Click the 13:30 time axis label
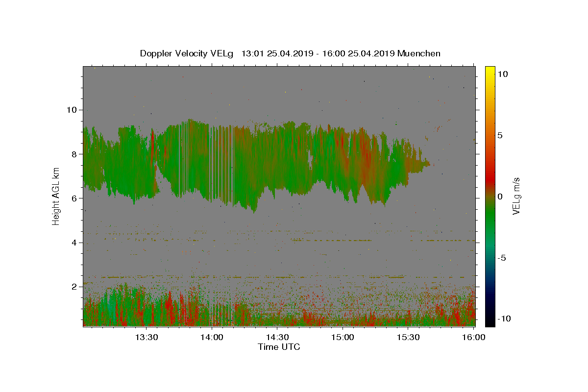 pos(147,337)
